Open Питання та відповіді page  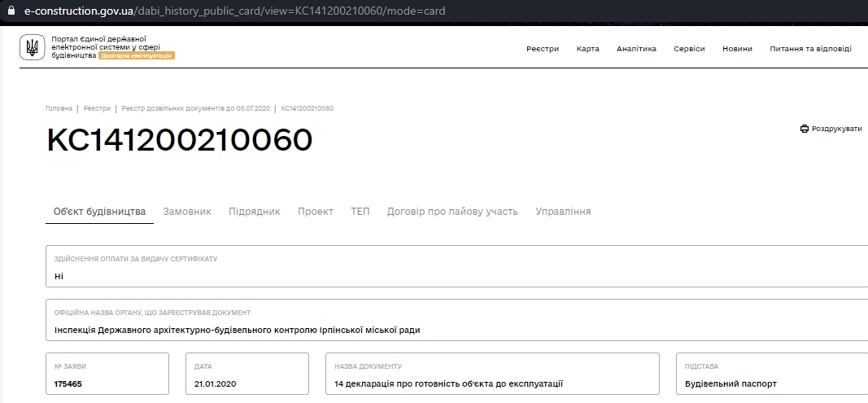click(810, 49)
